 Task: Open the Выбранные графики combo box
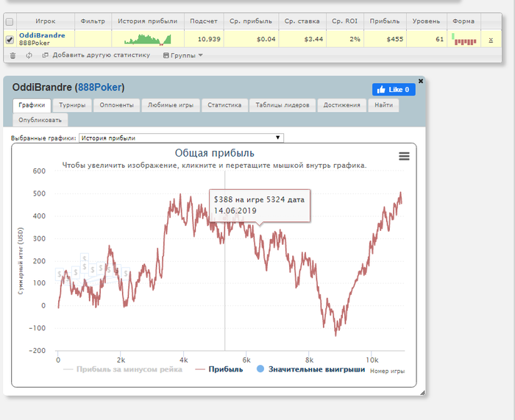181,138
